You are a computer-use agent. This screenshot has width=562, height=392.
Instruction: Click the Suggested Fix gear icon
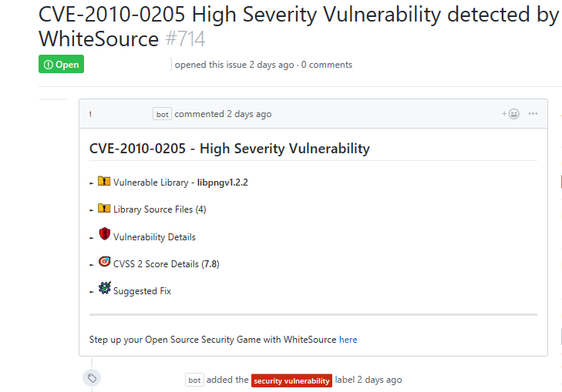point(104,290)
